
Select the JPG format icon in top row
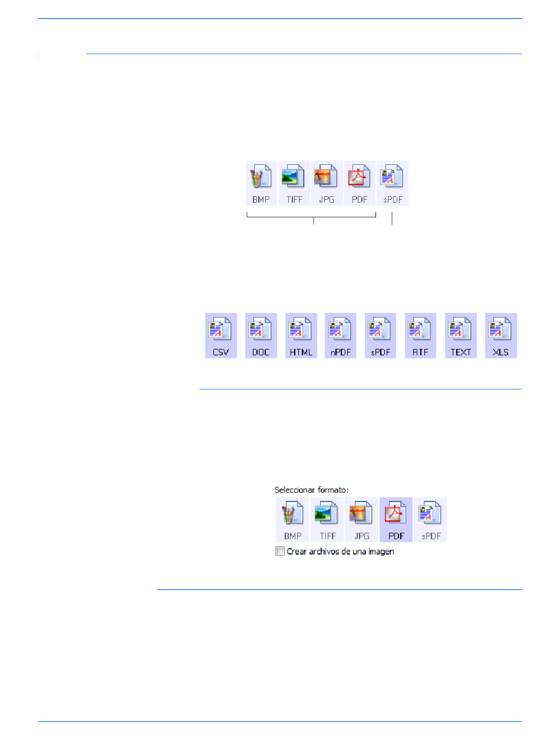[x=327, y=183]
